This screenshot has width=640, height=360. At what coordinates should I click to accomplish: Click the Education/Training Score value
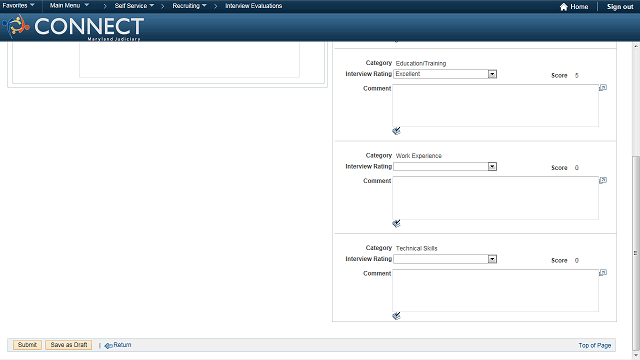[x=576, y=76]
